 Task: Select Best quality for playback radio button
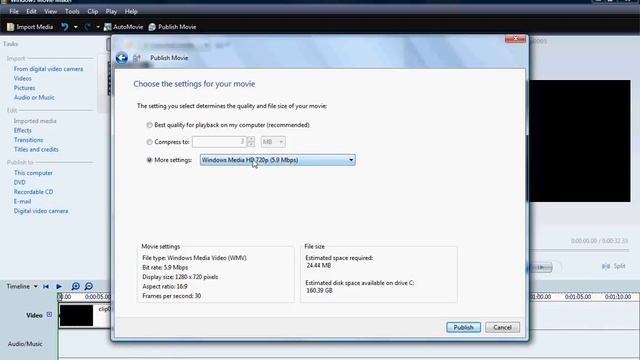pyautogui.click(x=149, y=125)
